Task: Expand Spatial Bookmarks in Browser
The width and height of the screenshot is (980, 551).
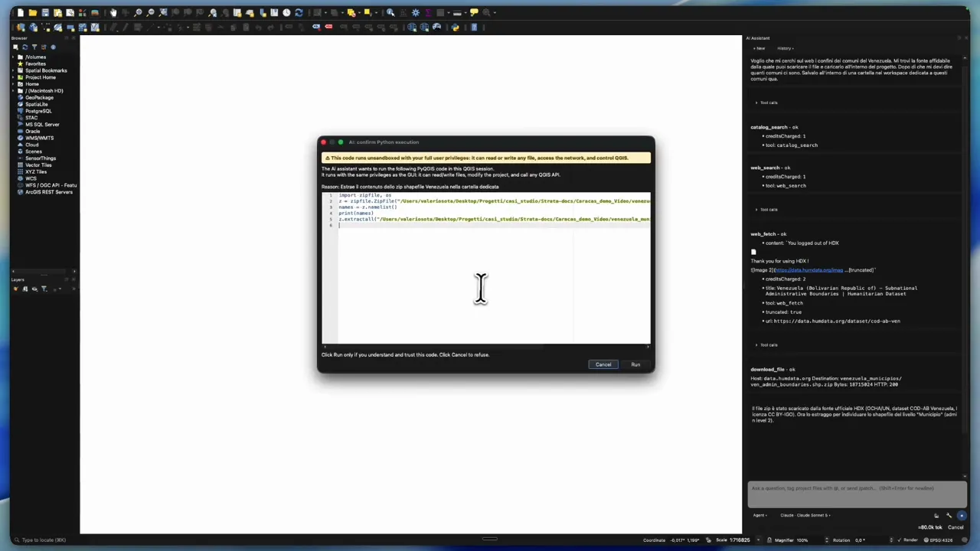Action: click(x=14, y=70)
